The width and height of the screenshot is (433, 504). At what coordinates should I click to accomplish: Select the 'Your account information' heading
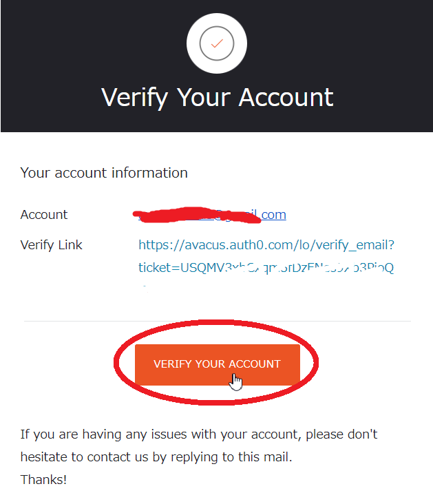click(104, 172)
